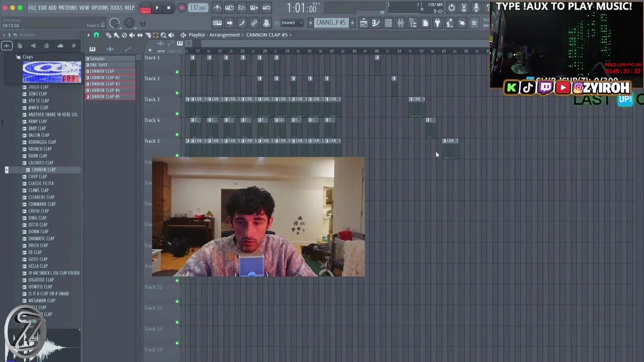
Task: Click the star favorites icon in browser
Action: coord(73,46)
